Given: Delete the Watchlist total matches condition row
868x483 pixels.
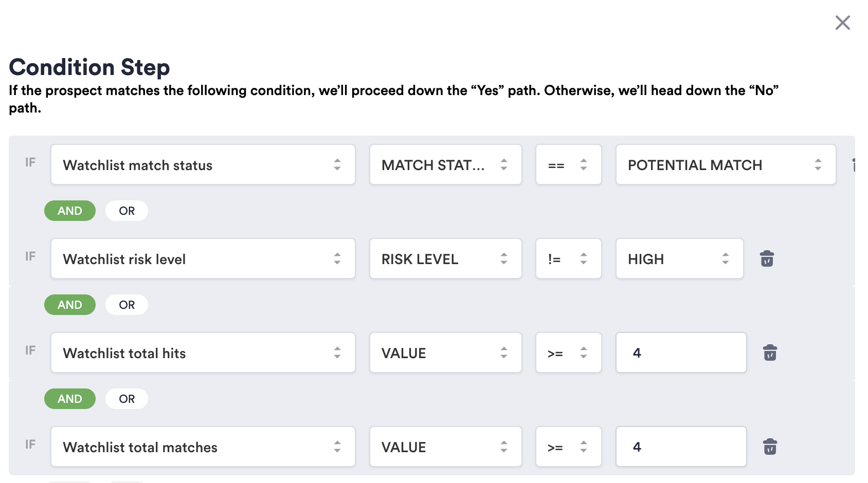Looking at the screenshot, I should point(770,447).
